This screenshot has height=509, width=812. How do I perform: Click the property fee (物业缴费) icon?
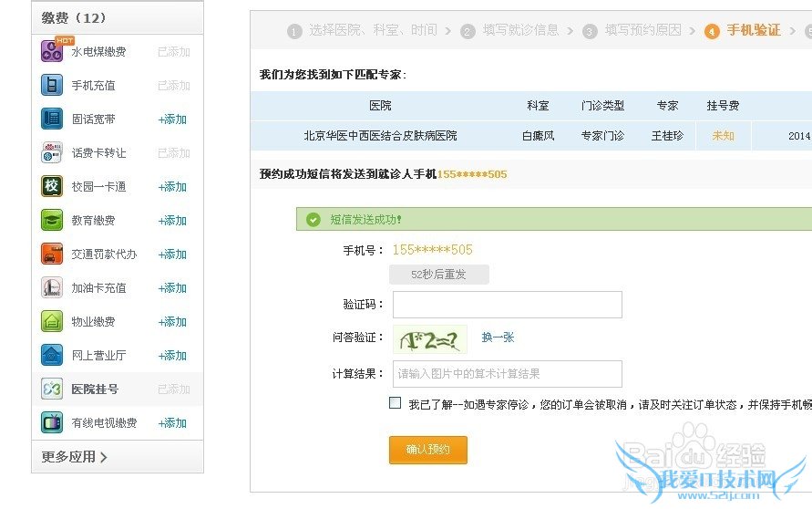click(x=52, y=321)
